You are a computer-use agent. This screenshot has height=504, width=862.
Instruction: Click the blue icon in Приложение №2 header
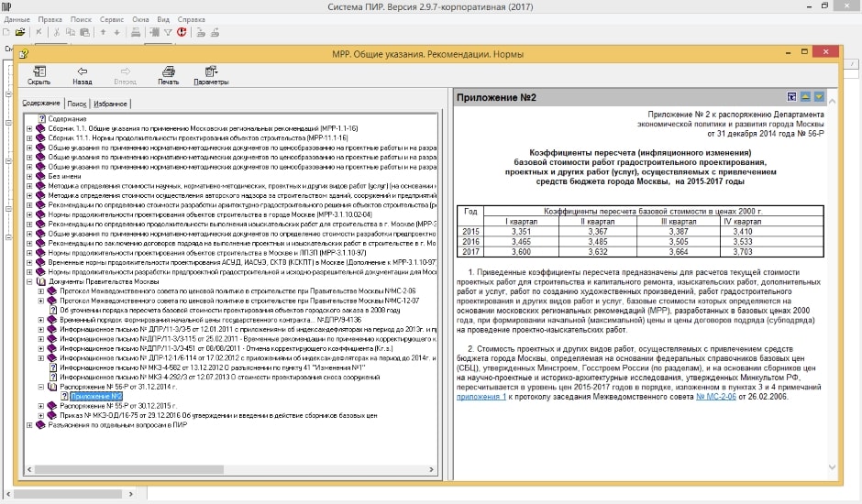point(791,97)
